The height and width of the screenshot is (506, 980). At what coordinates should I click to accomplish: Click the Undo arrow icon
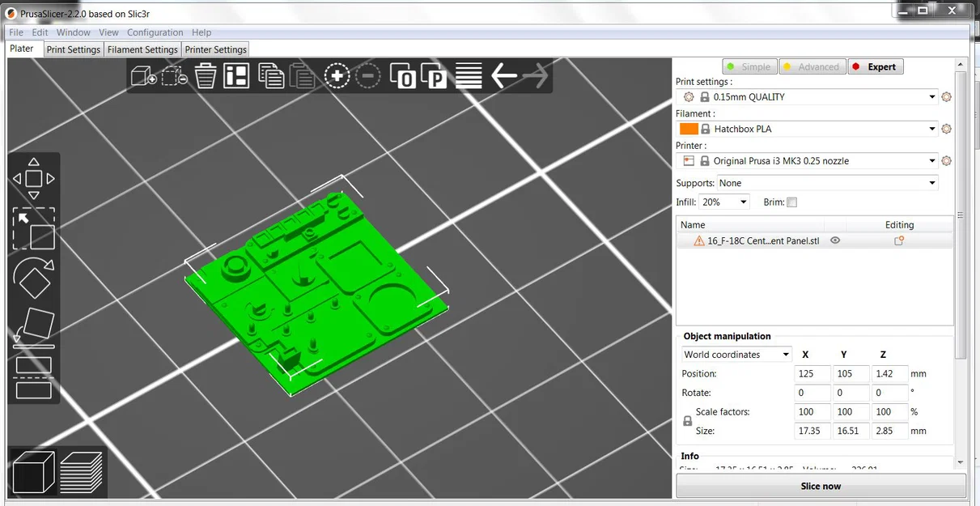click(x=503, y=76)
